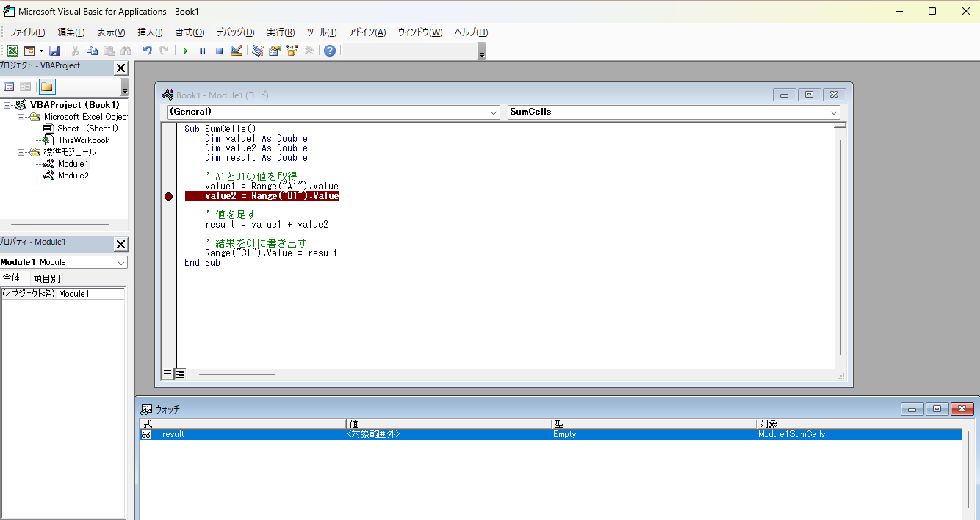Open the ウィンドウ menu
The width and height of the screenshot is (980, 520).
pos(420,32)
